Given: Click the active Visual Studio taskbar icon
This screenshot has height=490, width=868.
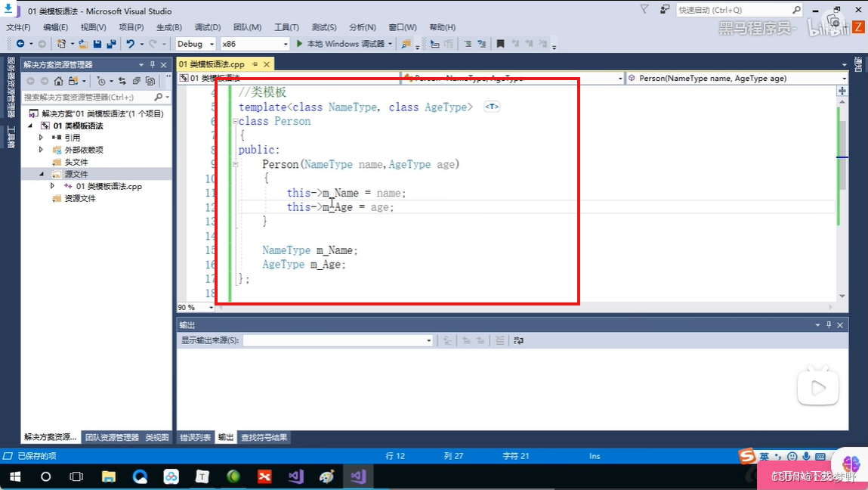Looking at the screenshot, I should pyautogui.click(x=357, y=476).
